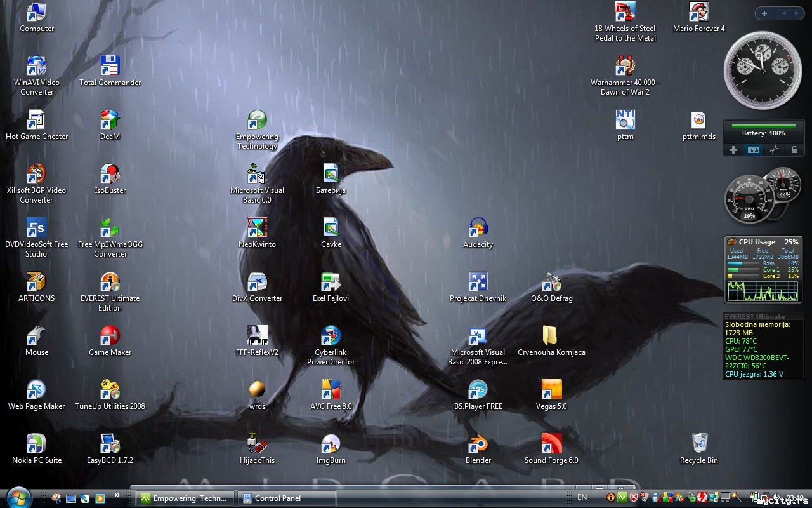Select the Total Commander desktop icon

(x=110, y=71)
